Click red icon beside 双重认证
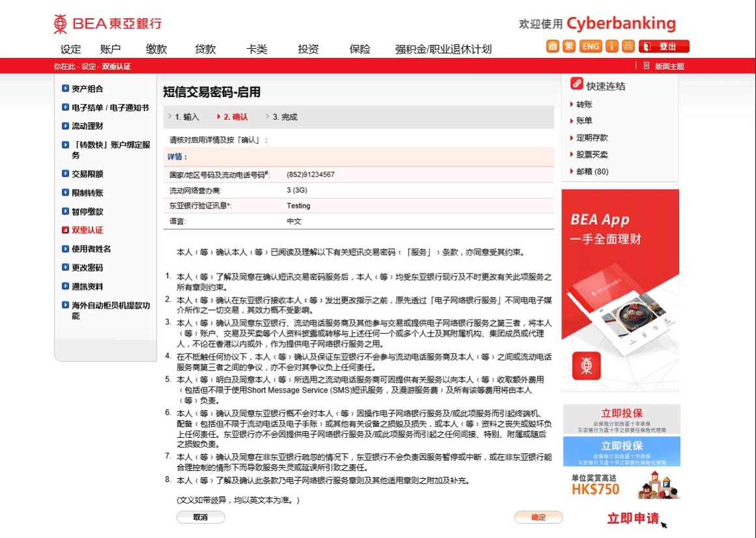 (x=66, y=230)
